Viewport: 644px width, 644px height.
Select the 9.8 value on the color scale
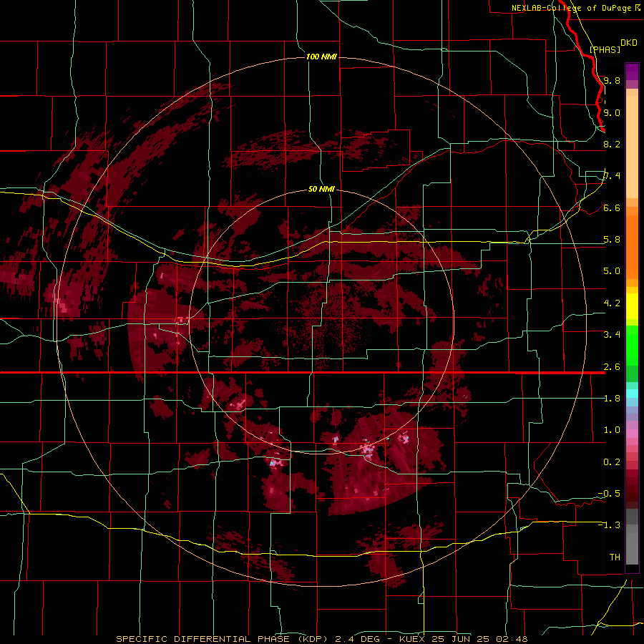coord(612,80)
